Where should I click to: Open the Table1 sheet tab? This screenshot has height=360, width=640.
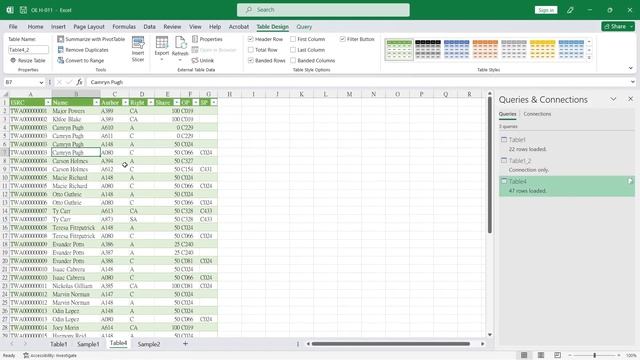[x=58, y=344]
